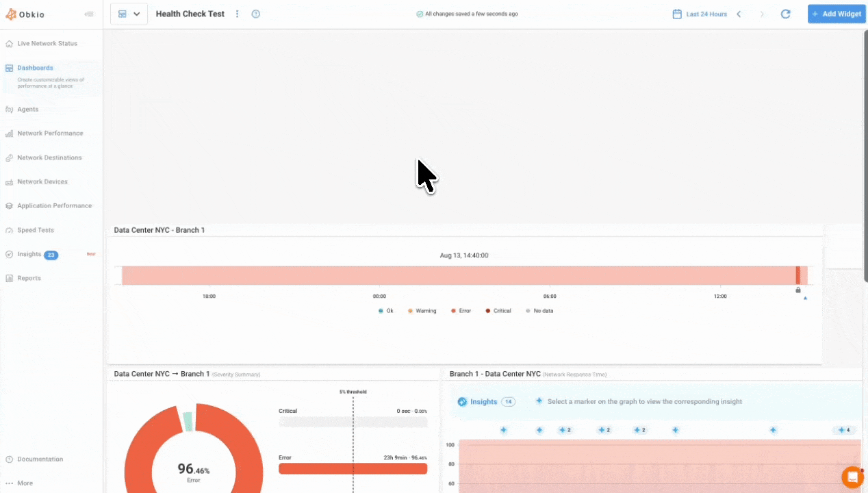
Task: Click the 5% threshold label
Action: [353, 392]
